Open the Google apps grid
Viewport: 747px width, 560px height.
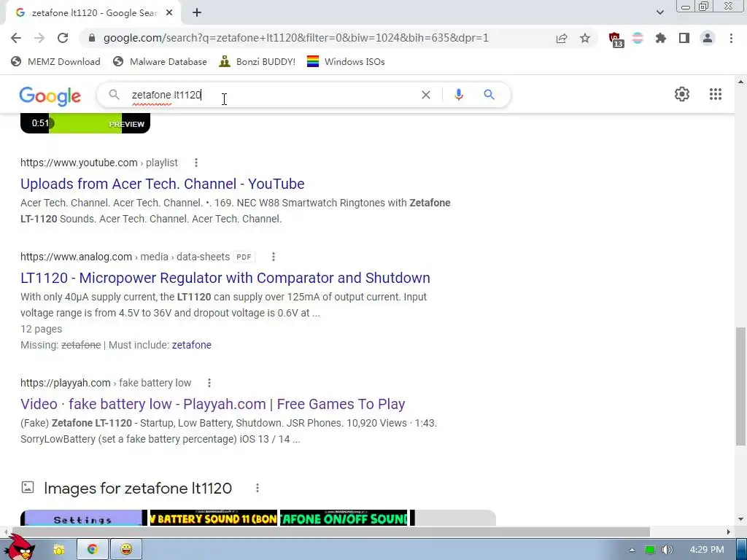point(716,94)
